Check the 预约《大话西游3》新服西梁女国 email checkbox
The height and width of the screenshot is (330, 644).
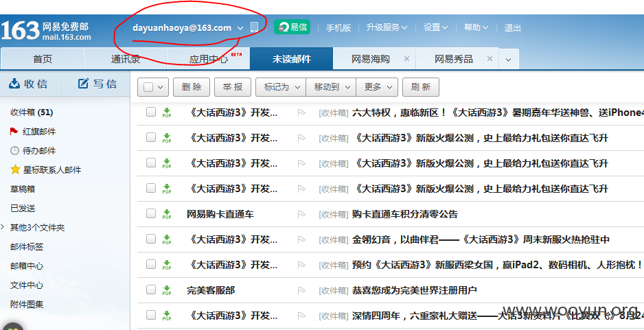tap(151, 264)
